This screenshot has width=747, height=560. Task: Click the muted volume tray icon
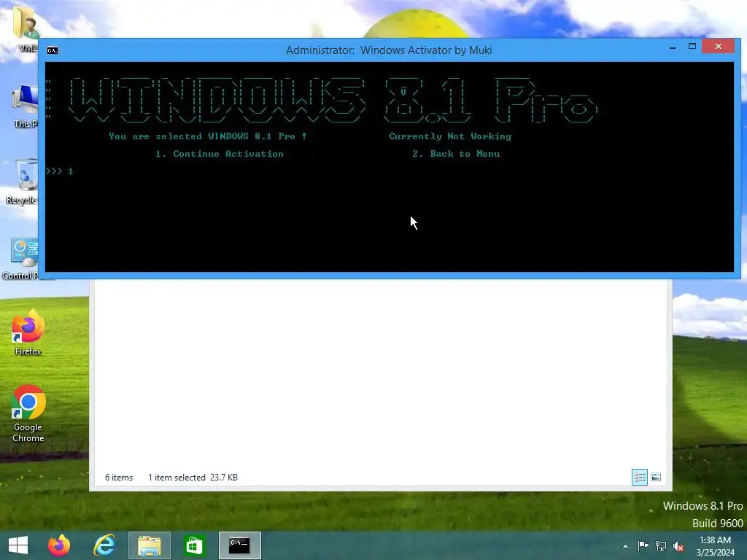[678, 546]
